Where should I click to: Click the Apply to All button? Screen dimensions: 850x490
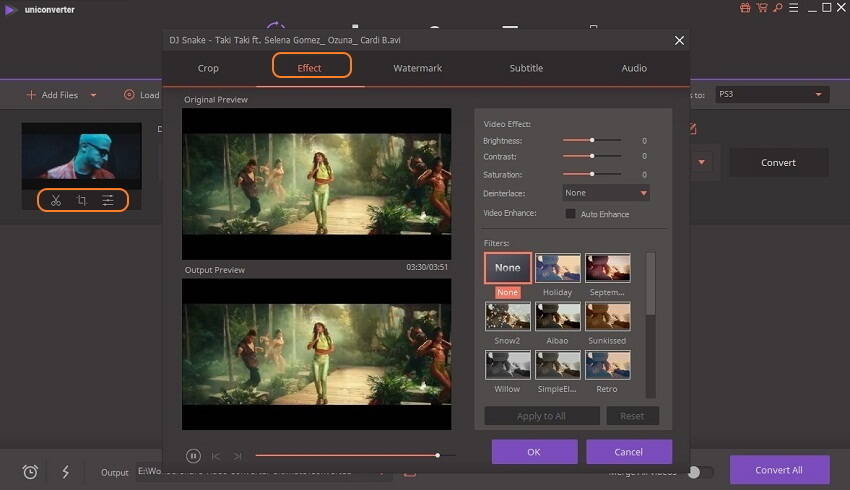tap(542, 416)
